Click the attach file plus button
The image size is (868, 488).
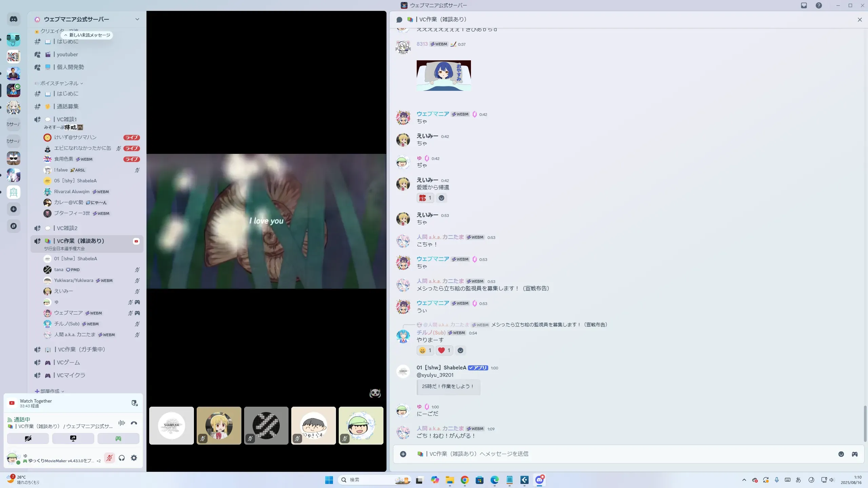(x=403, y=454)
